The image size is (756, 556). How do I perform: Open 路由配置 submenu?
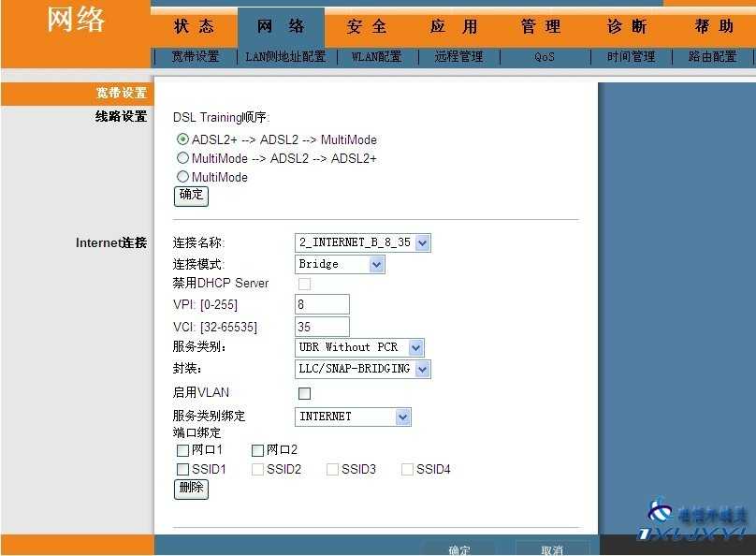coord(712,57)
